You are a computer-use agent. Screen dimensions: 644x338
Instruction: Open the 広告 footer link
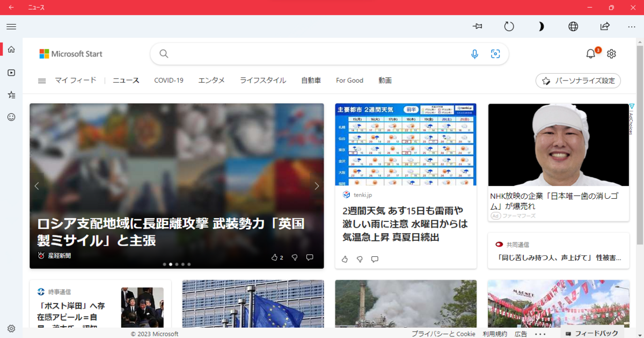(521, 334)
